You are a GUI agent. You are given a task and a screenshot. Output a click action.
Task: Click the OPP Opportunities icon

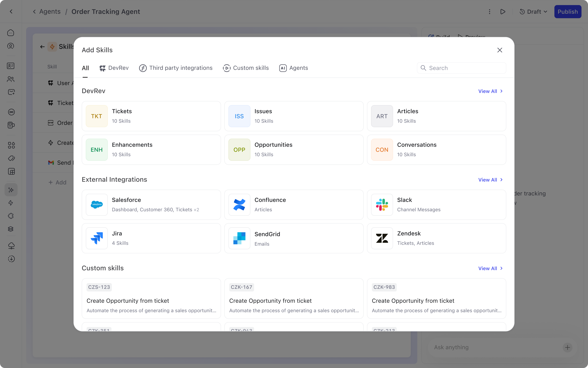pos(239,150)
